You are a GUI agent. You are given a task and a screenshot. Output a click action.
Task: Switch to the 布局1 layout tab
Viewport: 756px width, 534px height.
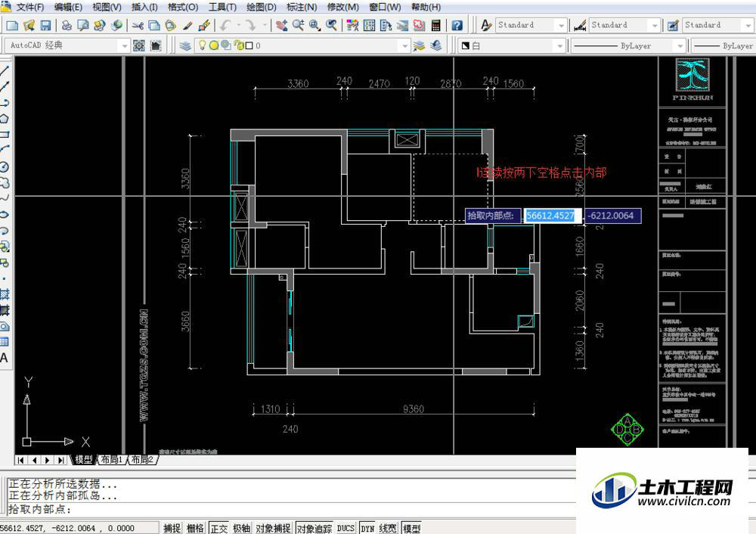coord(111,460)
